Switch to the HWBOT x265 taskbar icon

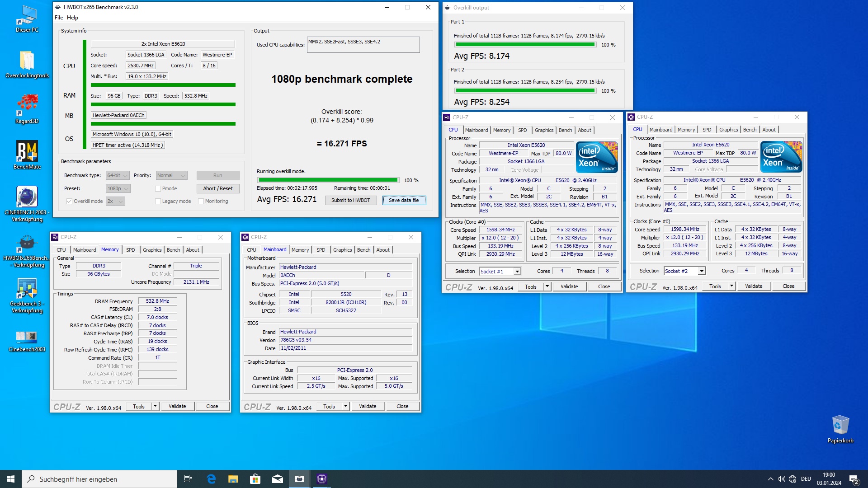300,479
